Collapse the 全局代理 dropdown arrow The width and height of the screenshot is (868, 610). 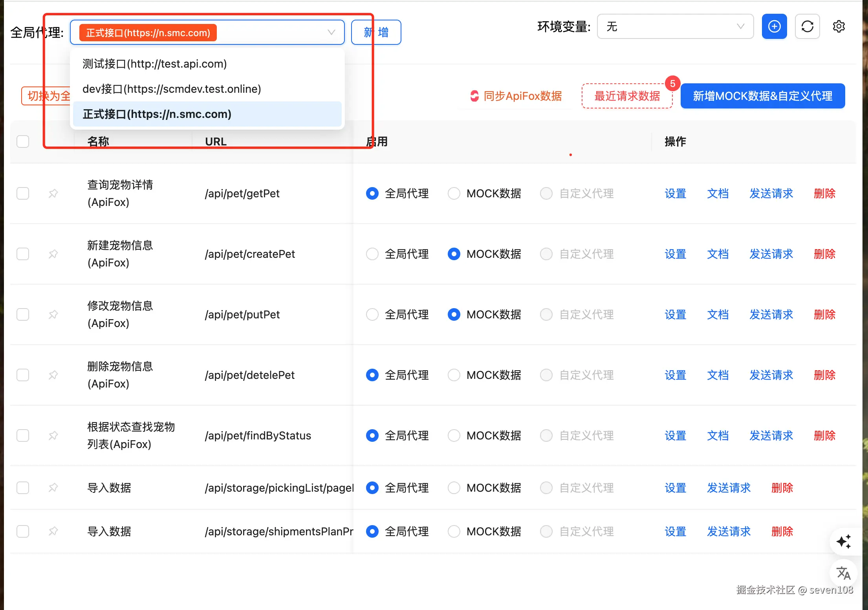point(331,32)
